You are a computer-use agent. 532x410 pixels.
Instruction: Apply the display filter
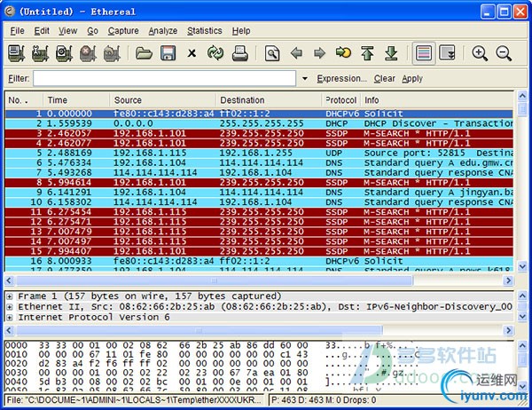coord(412,78)
